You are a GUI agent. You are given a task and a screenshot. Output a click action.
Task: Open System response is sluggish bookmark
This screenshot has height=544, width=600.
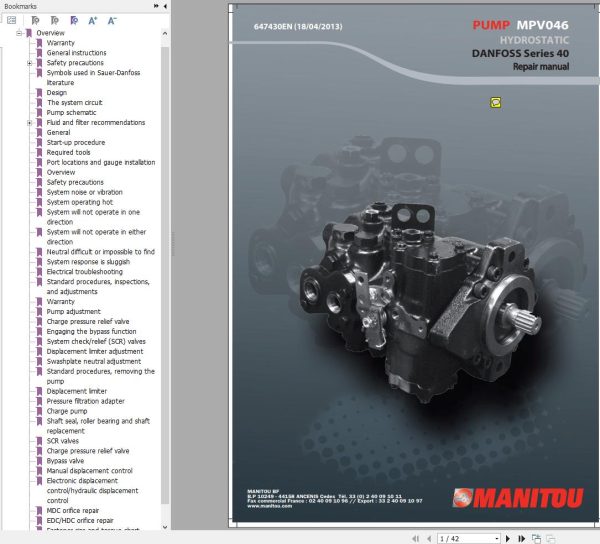88,262
